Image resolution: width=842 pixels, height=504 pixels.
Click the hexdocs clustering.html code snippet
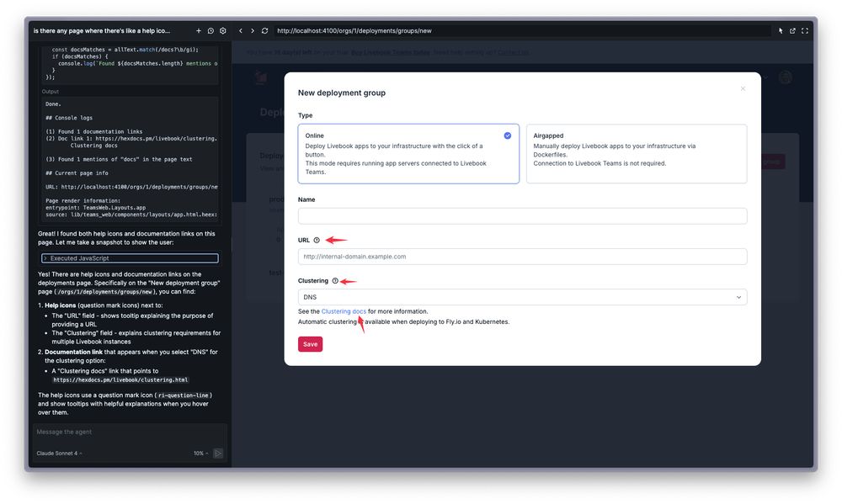[x=120, y=380]
